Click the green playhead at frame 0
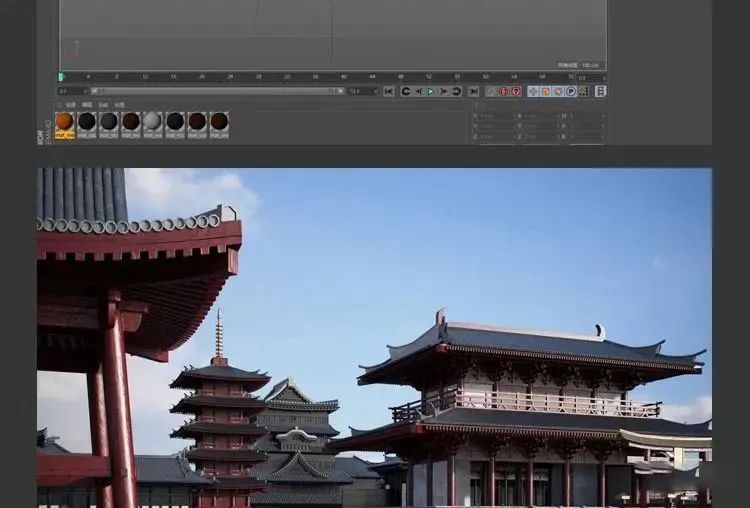The width and height of the screenshot is (750, 508). (61, 77)
